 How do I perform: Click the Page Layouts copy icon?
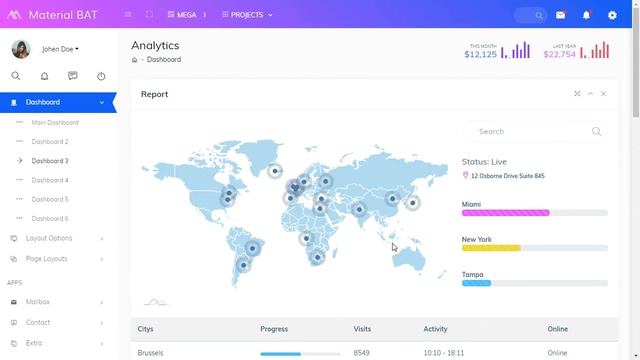(x=14, y=259)
